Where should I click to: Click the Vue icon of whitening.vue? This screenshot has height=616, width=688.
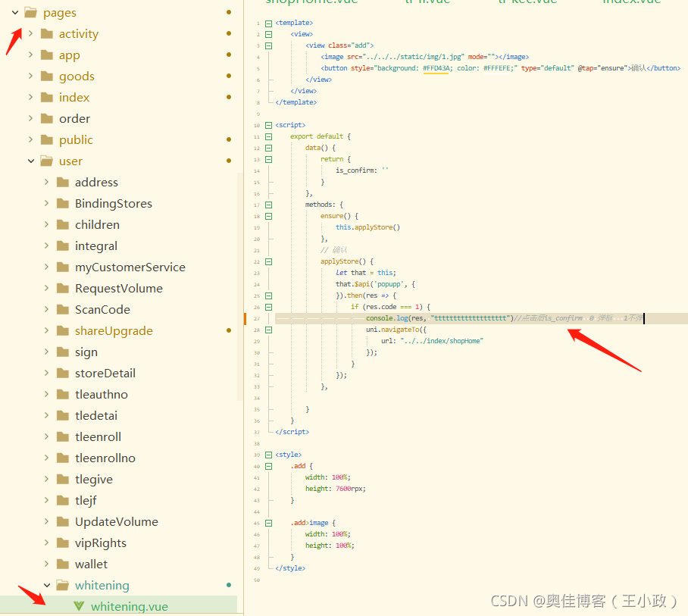[x=79, y=606]
